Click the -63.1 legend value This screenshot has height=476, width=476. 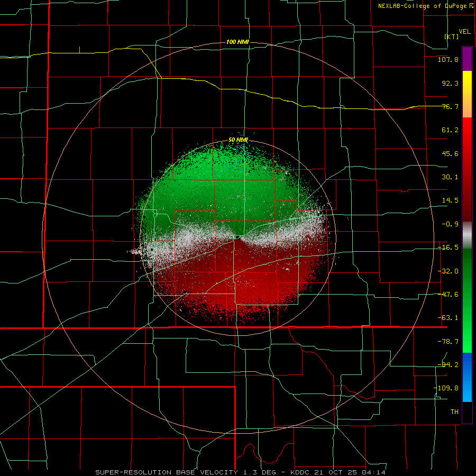point(448,318)
